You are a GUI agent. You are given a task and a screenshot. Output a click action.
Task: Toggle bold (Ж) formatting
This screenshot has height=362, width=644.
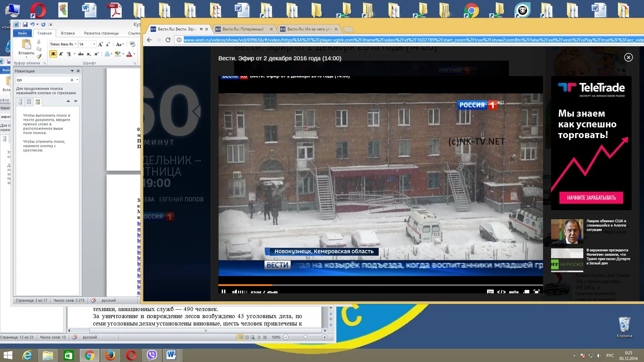pyautogui.click(x=53, y=54)
